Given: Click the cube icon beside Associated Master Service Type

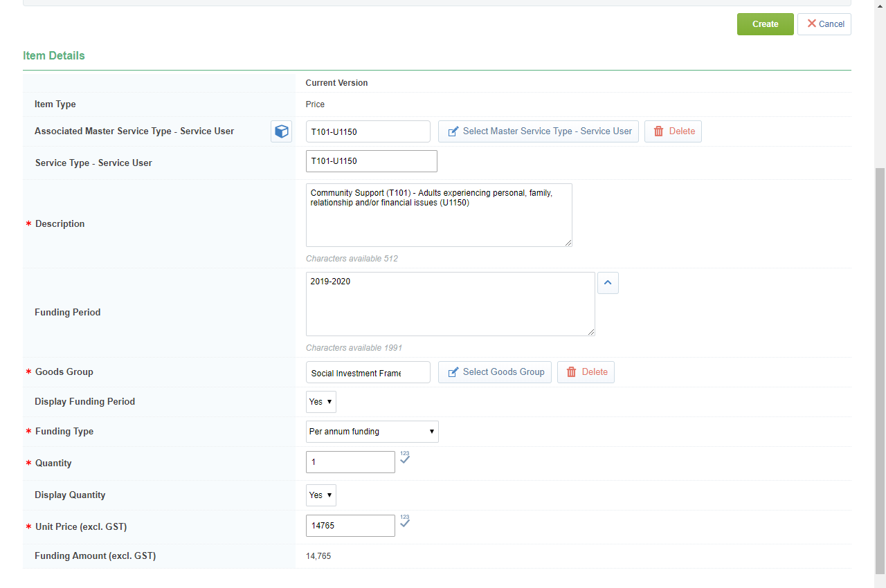Looking at the screenshot, I should (282, 131).
